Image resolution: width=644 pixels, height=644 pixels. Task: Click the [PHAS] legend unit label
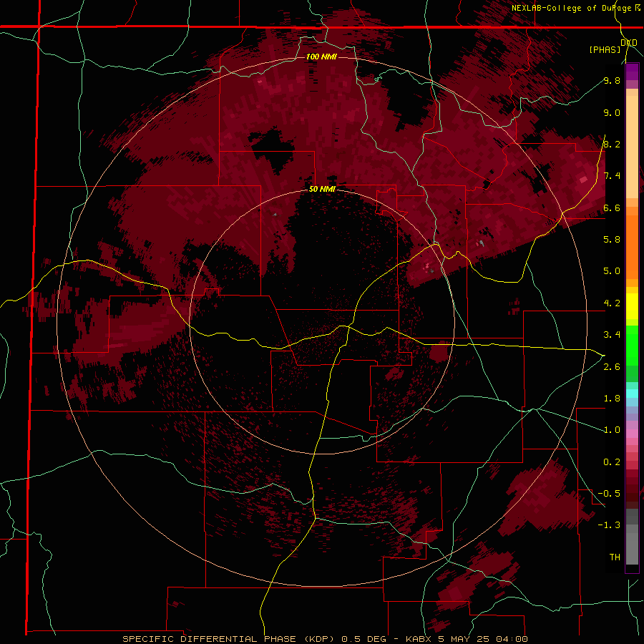[x=605, y=49]
